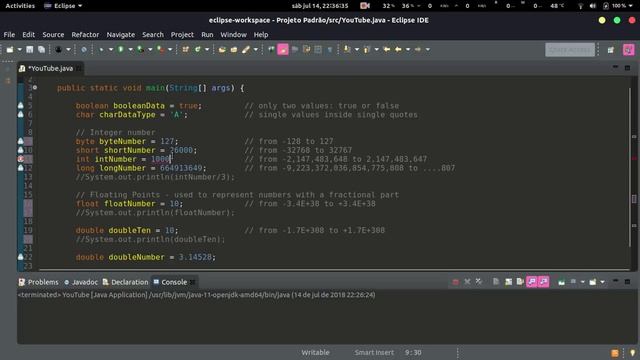Viewport: 640px width, 360px height.
Task: Open the External Tools dropdown arrow
Action: (170, 49)
